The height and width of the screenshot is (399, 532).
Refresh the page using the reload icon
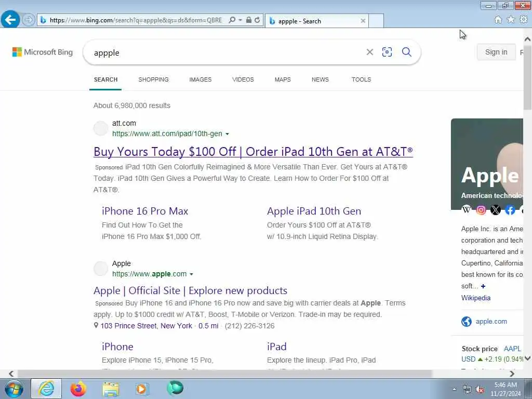(x=258, y=20)
